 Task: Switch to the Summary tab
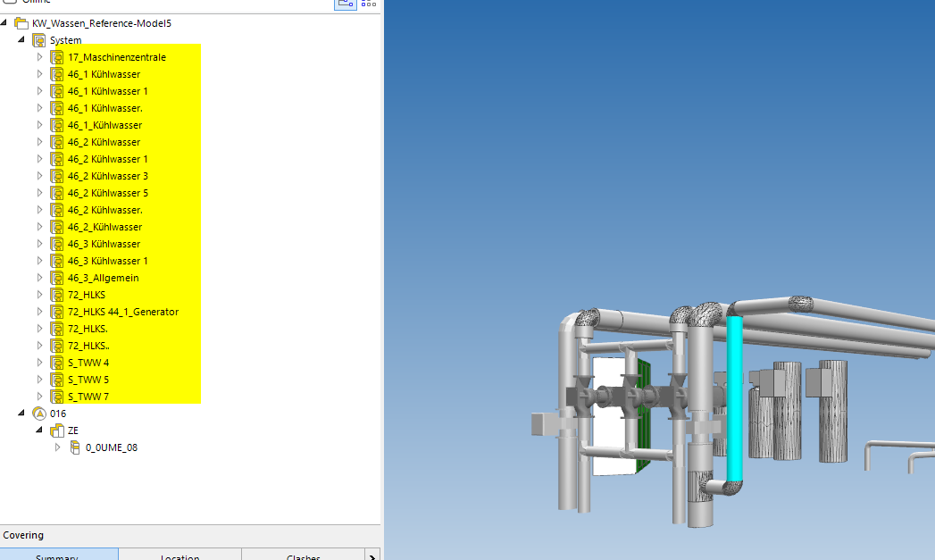(59, 555)
